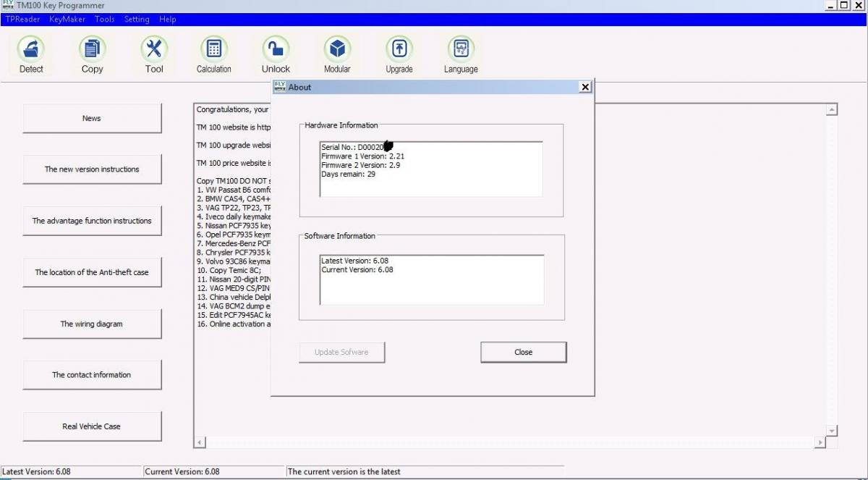
Task: Click the 'Congratulations, your' news line
Action: 234,109
